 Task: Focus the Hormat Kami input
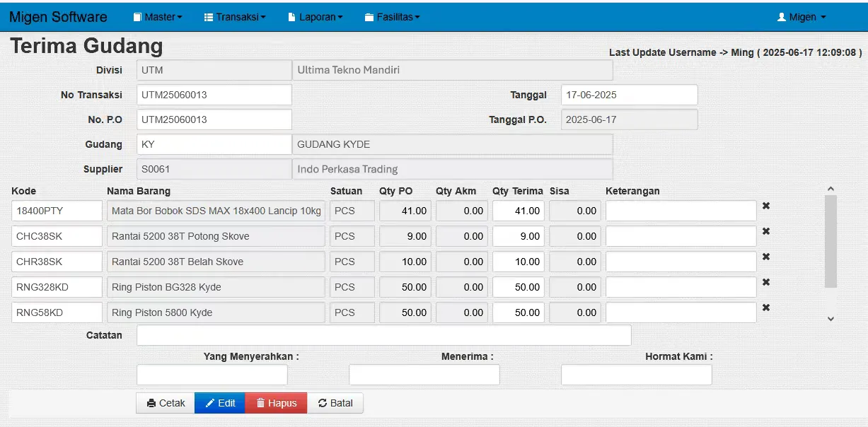coord(637,375)
